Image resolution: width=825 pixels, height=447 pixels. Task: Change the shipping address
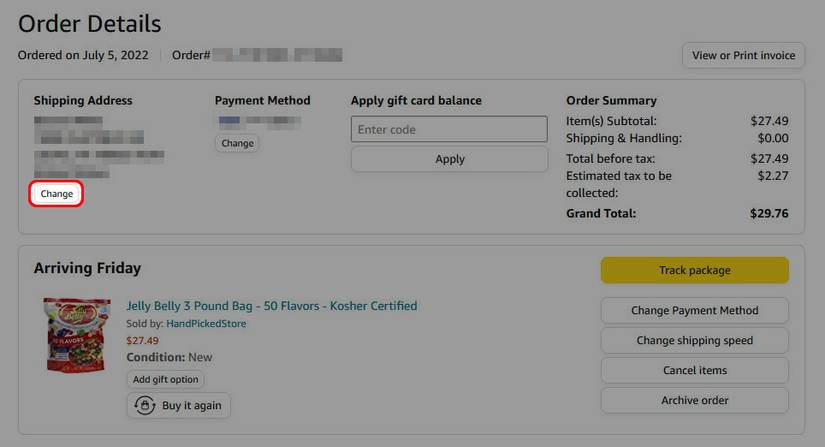(x=56, y=194)
